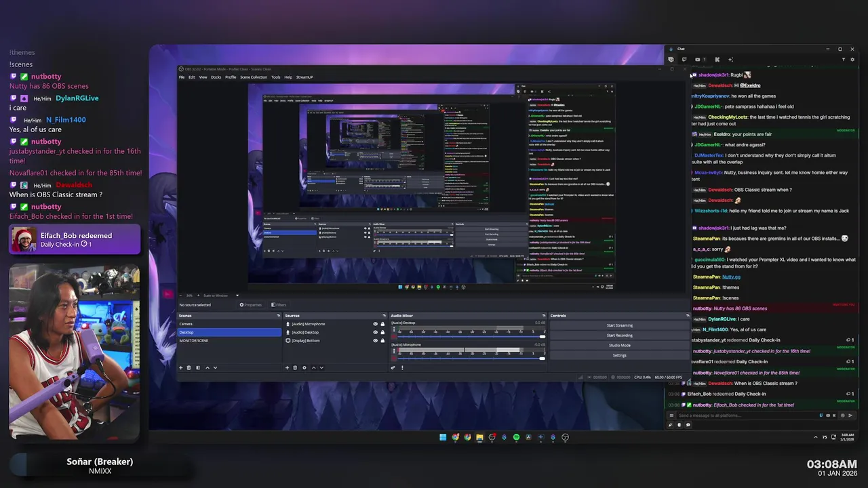This screenshot has width=868, height=488.
Task: Open the Windows Start button on taskbar
Action: tap(443, 437)
